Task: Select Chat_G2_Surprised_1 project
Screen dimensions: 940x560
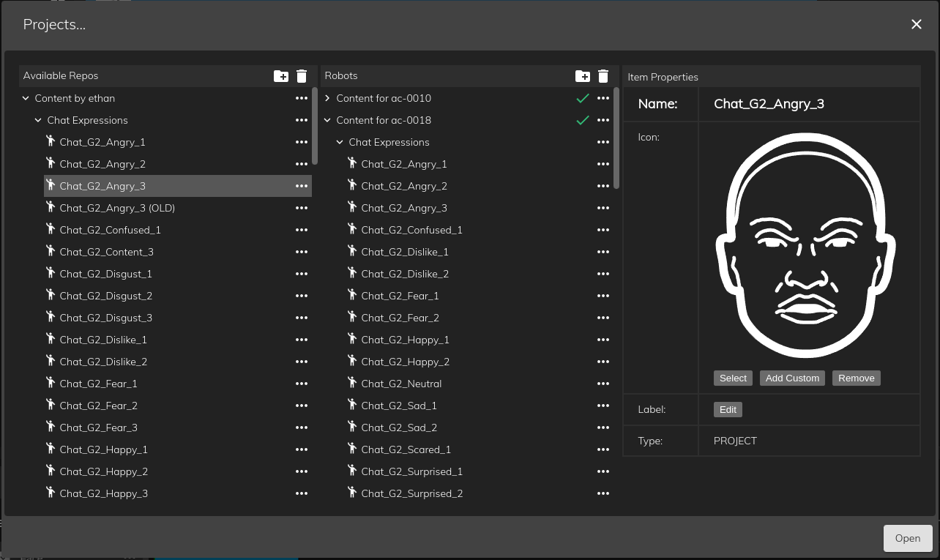Action: (480, 471)
